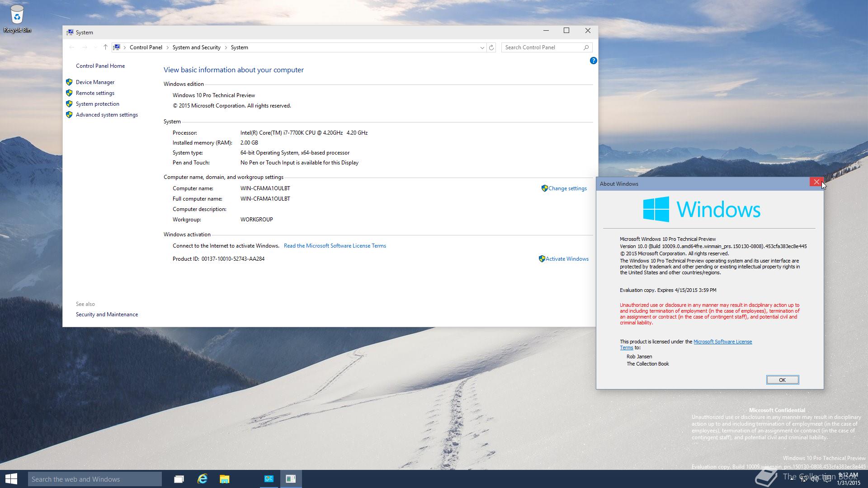Close the About Windows dialog
This screenshot has height=488, width=868.
pyautogui.click(x=816, y=182)
